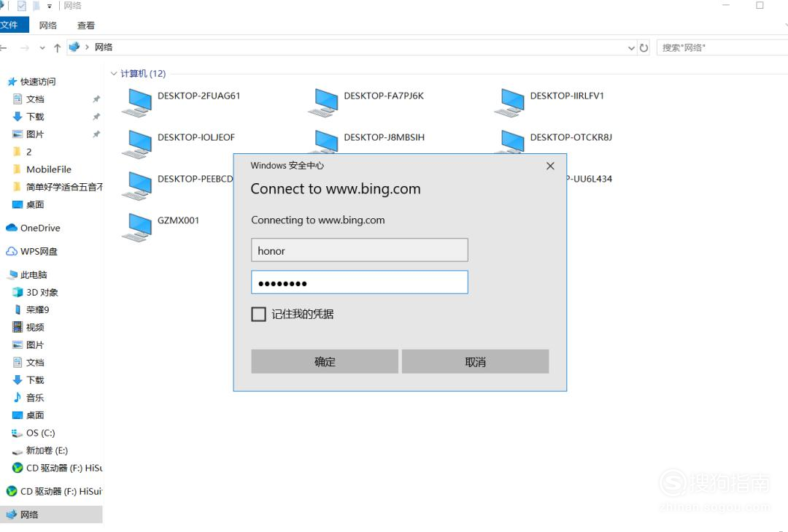The image size is (788, 532).
Task: Select the DESKTOP-PEEBCD computer icon
Action: pyautogui.click(x=136, y=185)
